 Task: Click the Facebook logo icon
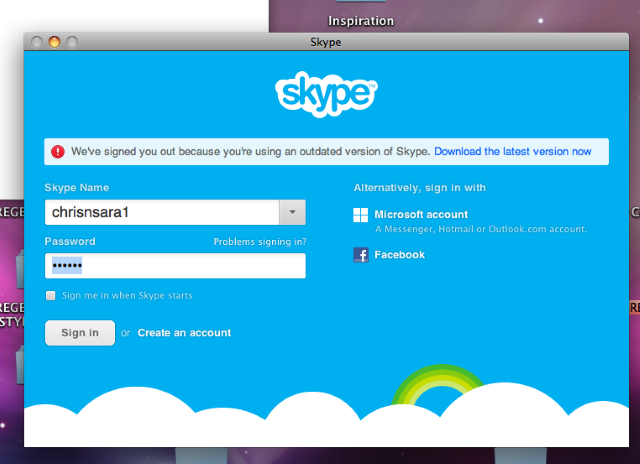pyautogui.click(x=361, y=255)
